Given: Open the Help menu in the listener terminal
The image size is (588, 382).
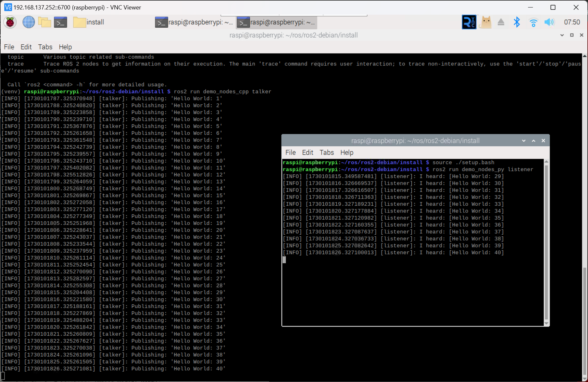Looking at the screenshot, I should 346,152.
